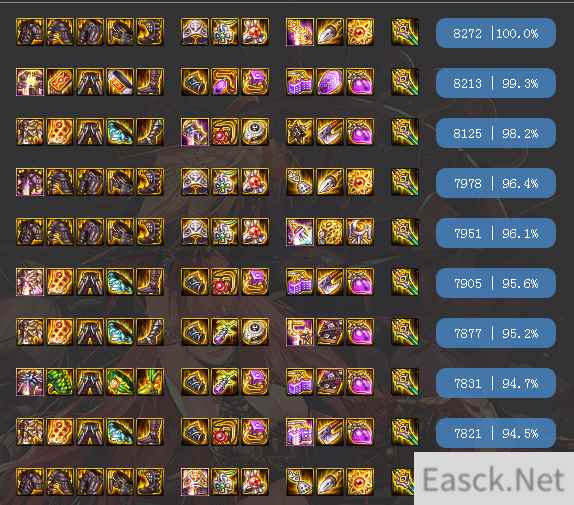Open the 7877 | 95.2% build
This screenshot has width=574, height=505.
(x=496, y=333)
